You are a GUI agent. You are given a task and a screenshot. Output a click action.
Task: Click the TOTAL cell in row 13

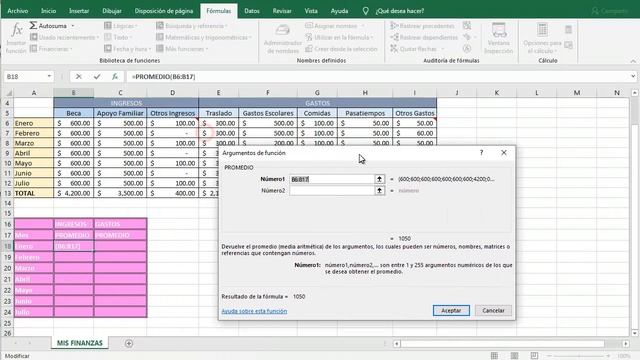[x=33, y=193]
